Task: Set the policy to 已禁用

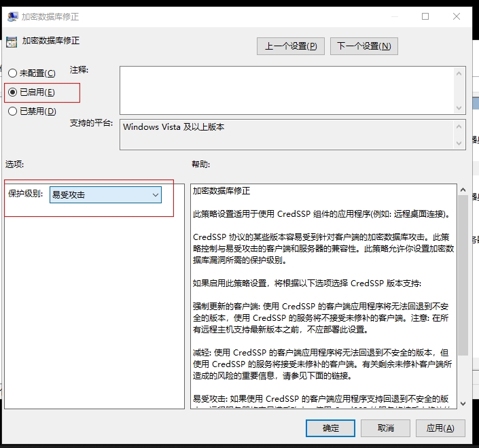Action: coord(13,111)
